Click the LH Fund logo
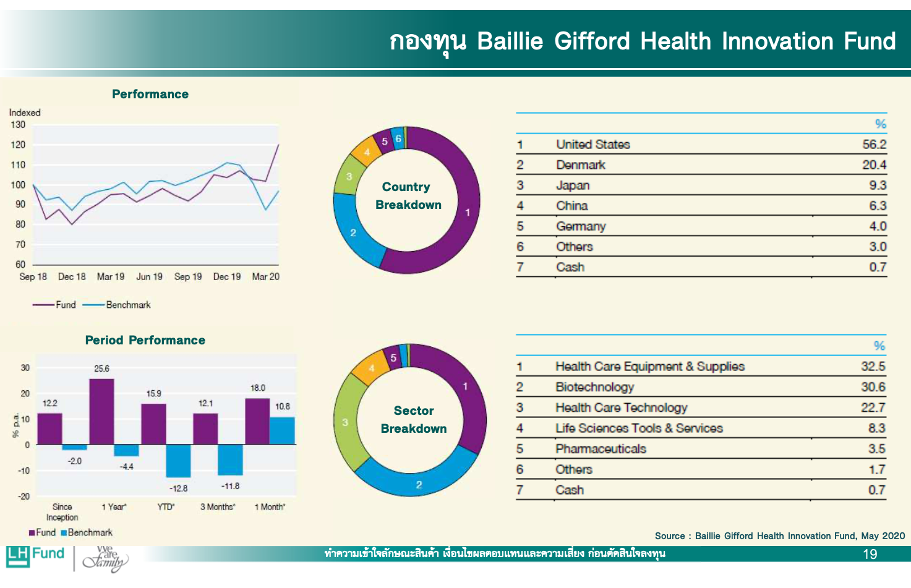Viewport: 911px width, 588px height. [35, 555]
